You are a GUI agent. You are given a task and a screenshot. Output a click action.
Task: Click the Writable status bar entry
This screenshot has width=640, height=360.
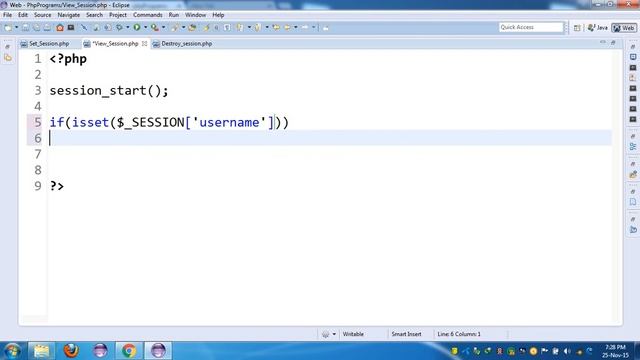click(x=353, y=334)
